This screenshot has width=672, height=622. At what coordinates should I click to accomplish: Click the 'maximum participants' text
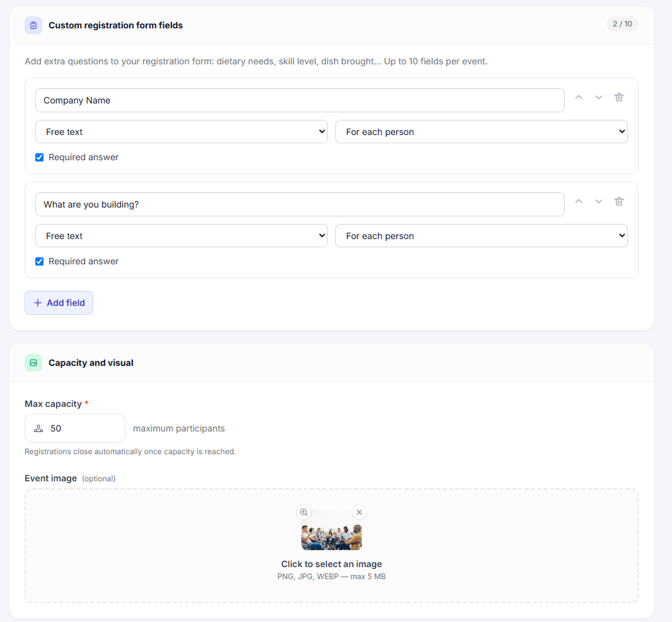coord(178,428)
